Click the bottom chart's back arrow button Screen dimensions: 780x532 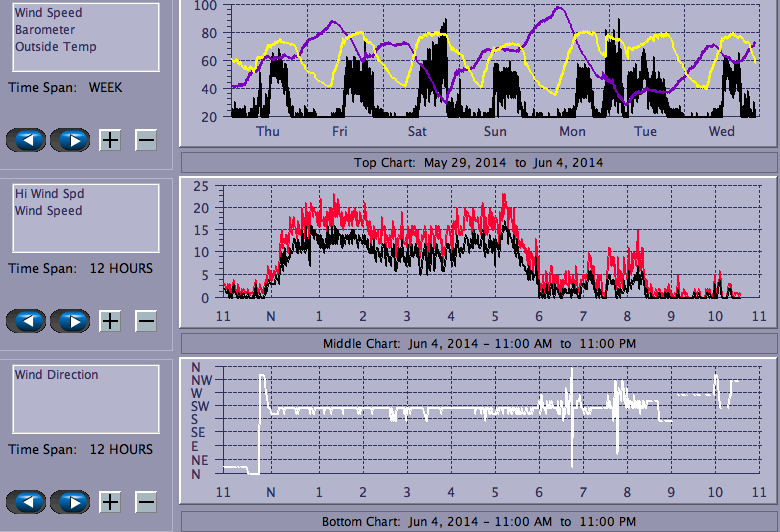click(27, 502)
